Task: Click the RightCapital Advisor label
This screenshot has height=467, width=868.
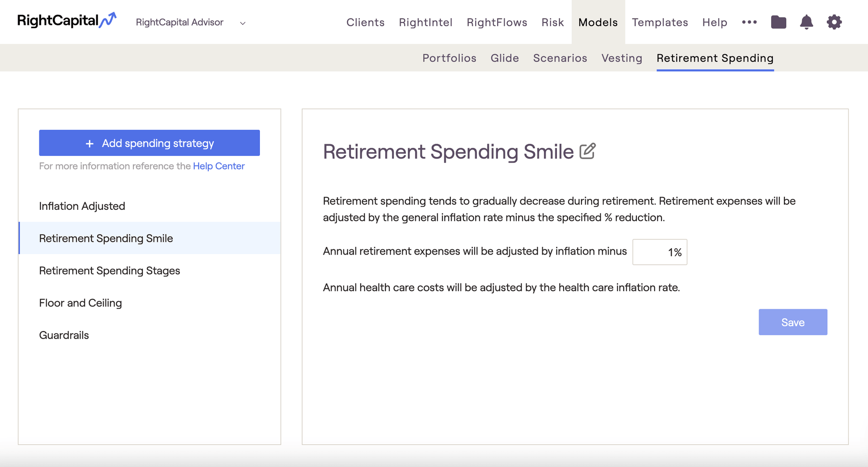Action: [179, 22]
